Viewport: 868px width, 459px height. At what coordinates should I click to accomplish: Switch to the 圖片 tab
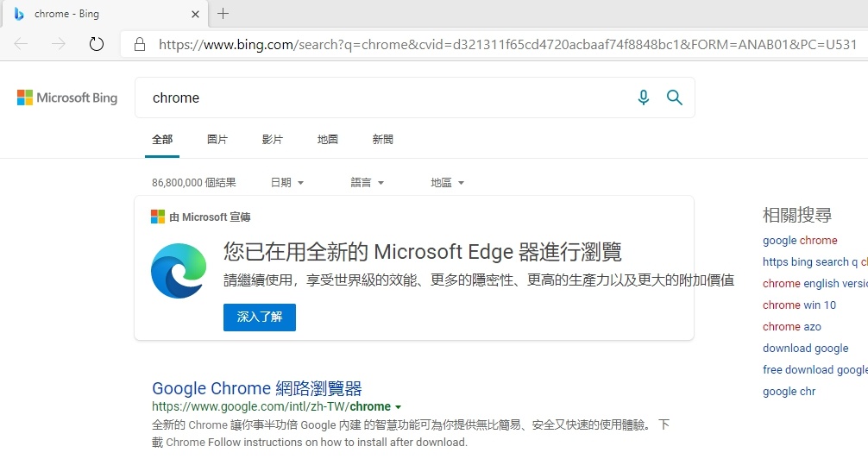pyautogui.click(x=217, y=140)
